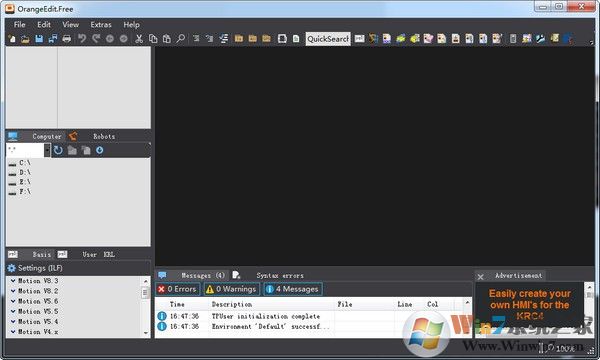This screenshot has width=600, height=360.
Task: Expand the Motion V5.6 entry
Action: coord(13,301)
